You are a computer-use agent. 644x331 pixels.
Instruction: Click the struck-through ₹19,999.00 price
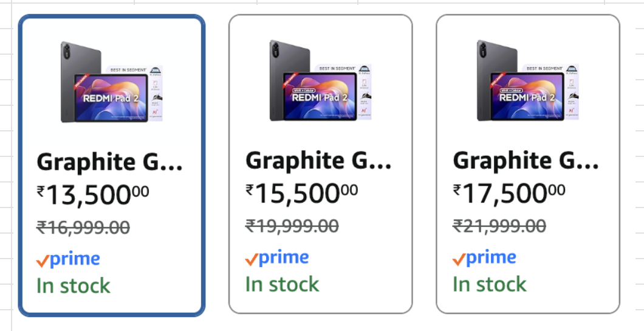pos(292,226)
